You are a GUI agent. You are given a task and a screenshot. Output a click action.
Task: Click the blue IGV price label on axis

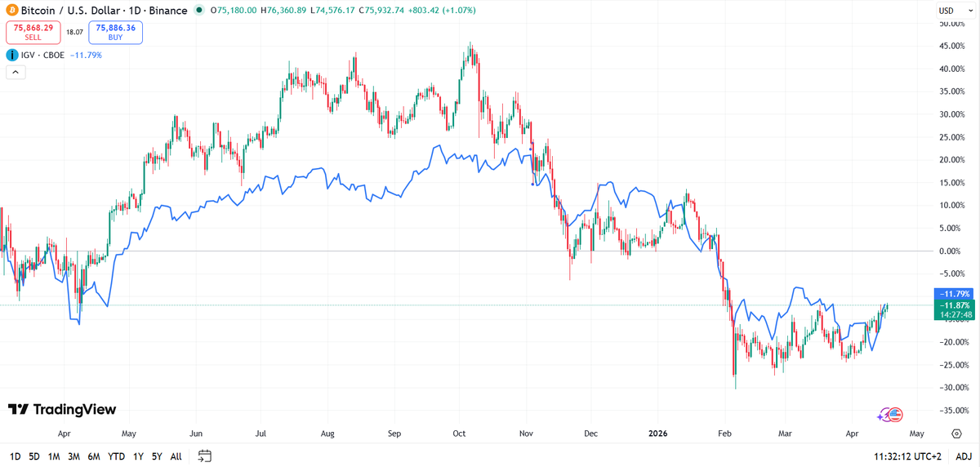click(x=955, y=293)
